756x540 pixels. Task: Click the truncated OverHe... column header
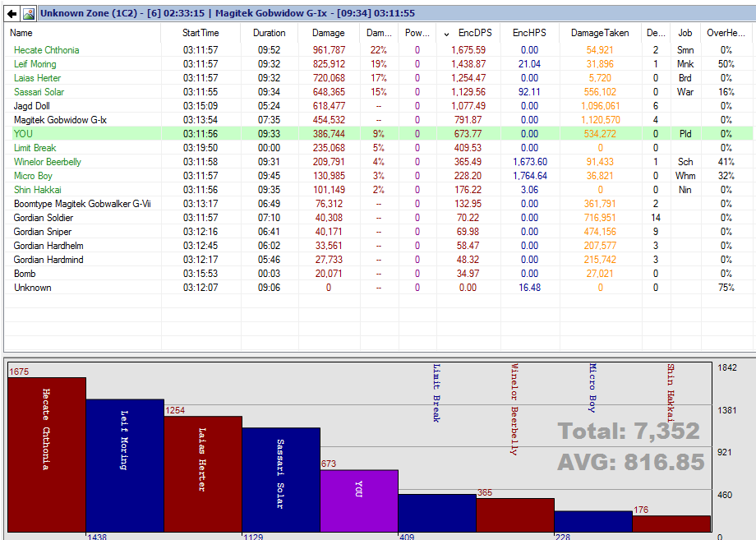726,33
